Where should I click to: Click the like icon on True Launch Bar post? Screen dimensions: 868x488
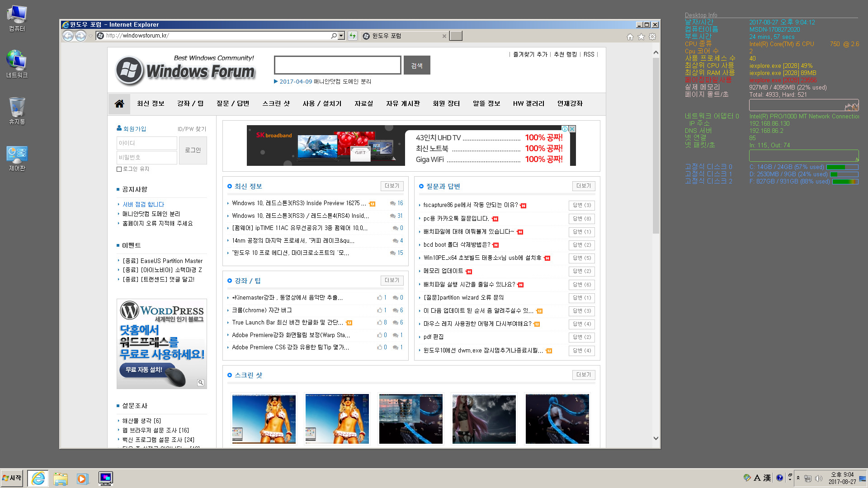pyautogui.click(x=379, y=323)
